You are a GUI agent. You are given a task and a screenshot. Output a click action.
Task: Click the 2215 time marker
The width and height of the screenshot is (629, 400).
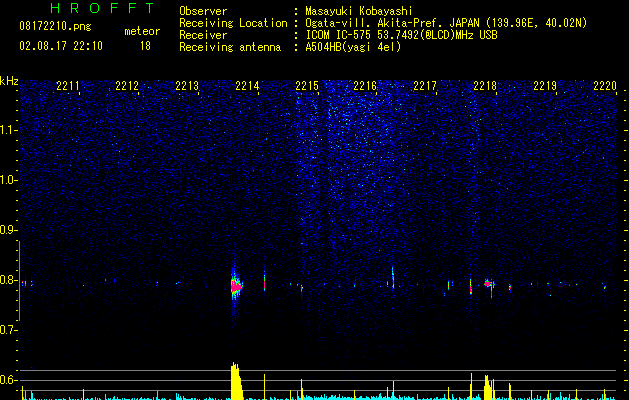coord(307,86)
